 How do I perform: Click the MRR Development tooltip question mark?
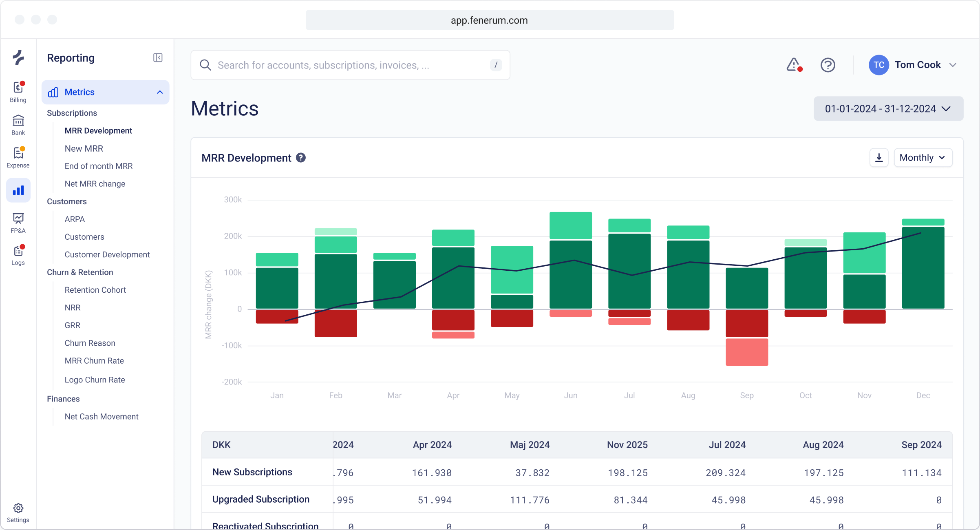coord(301,157)
